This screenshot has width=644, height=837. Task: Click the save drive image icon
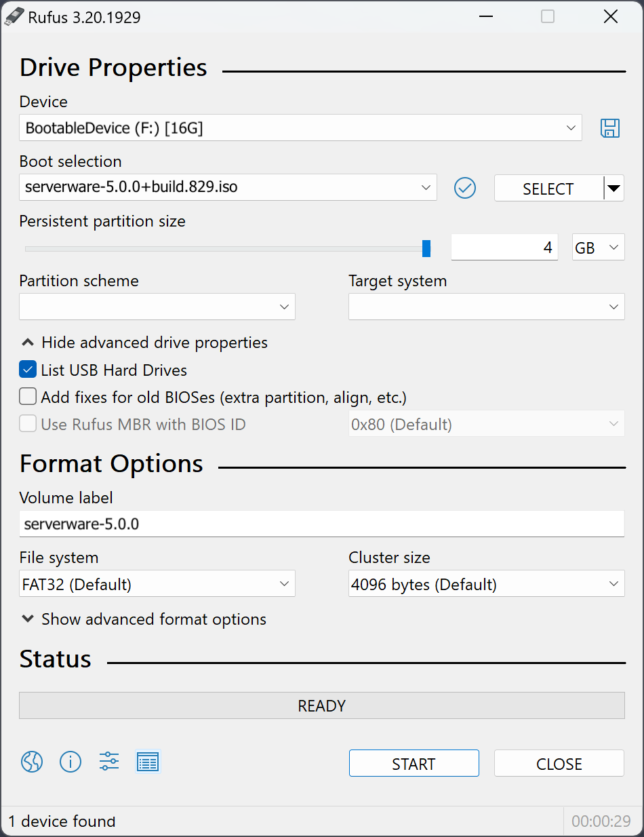[610, 128]
